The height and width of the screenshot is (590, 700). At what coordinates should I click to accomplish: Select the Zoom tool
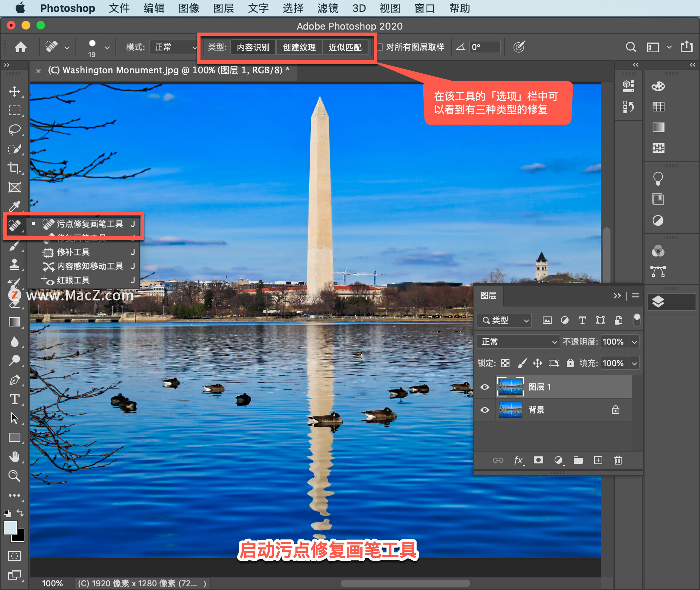click(14, 476)
